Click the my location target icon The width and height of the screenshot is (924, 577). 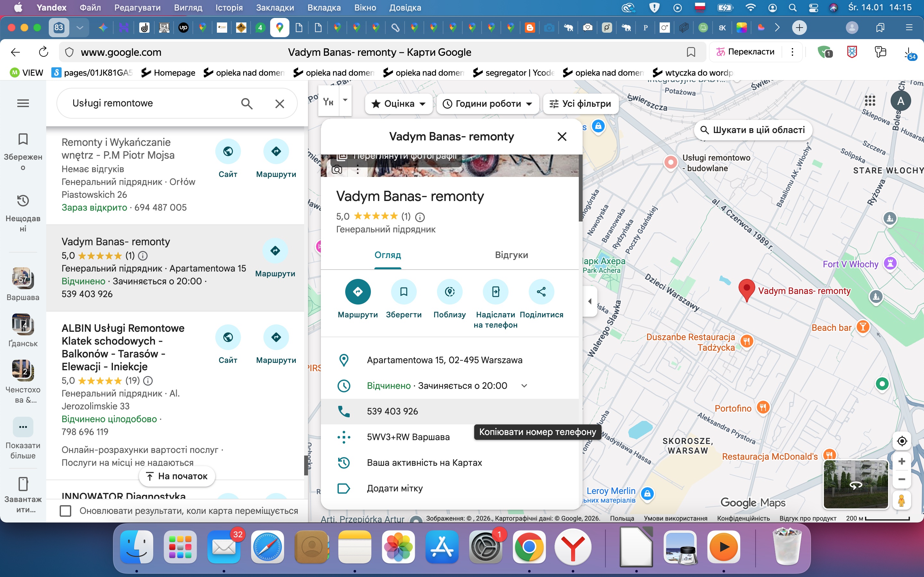pyautogui.click(x=902, y=441)
